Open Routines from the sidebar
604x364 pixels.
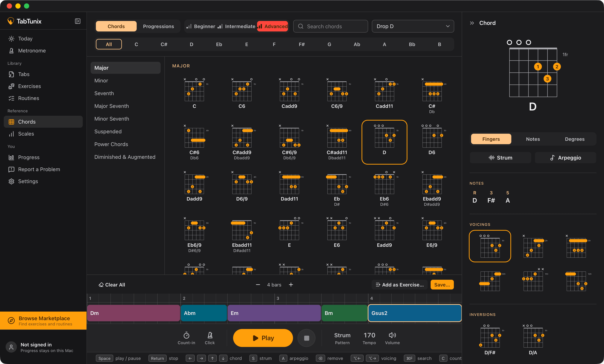tap(43, 98)
